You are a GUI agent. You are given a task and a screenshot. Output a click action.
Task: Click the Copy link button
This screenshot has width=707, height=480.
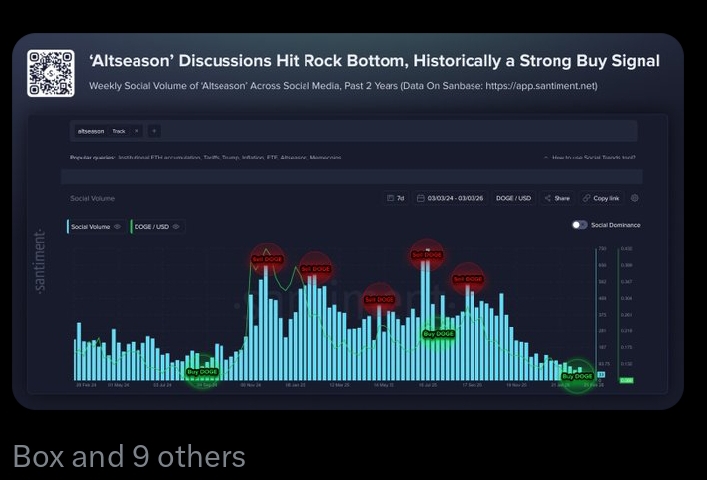pyautogui.click(x=601, y=198)
